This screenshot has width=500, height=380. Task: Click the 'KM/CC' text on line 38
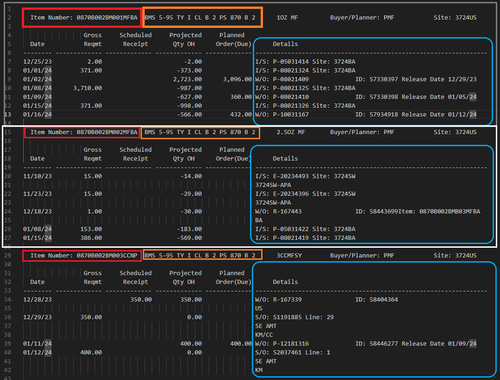point(264,335)
